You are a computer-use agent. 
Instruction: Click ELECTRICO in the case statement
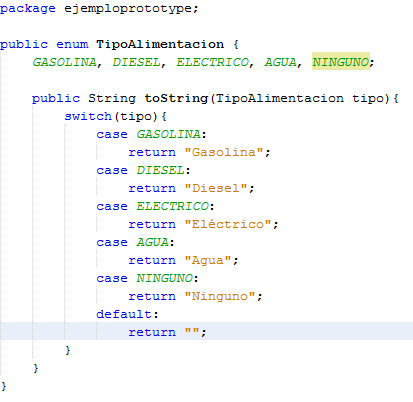point(173,206)
